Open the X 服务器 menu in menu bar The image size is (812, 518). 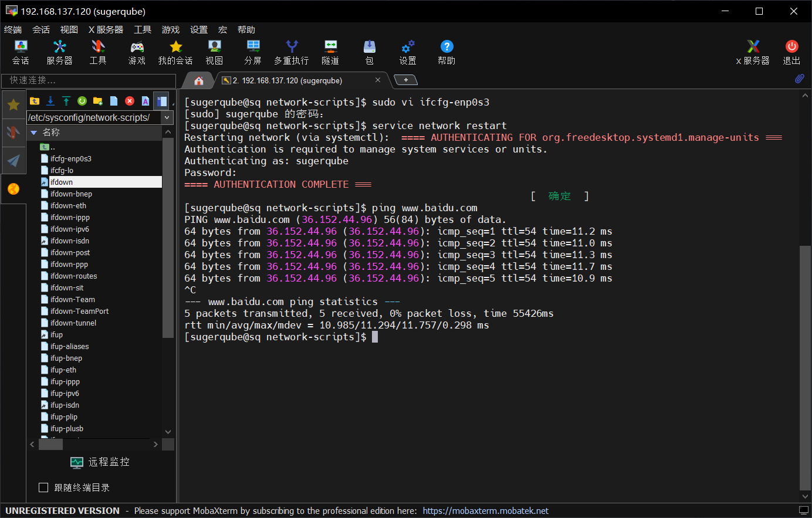[x=106, y=29]
